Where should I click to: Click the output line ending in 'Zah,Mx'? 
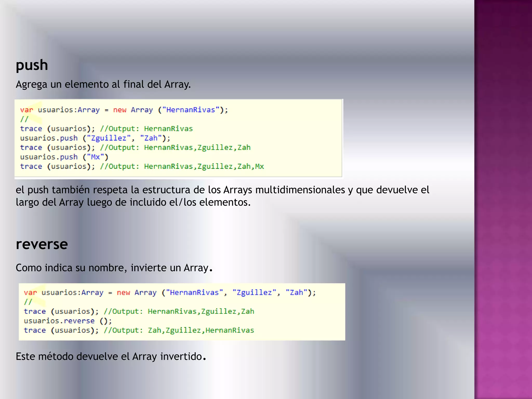[x=142, y=166]
